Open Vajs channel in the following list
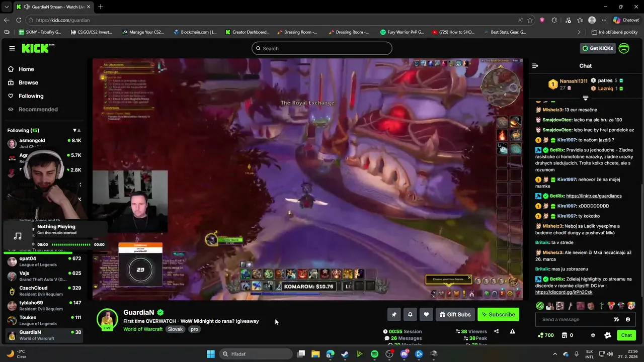Image resolution: width=644 pixels, height=362 pixels. pyautogui.click(x=44, y=276)
